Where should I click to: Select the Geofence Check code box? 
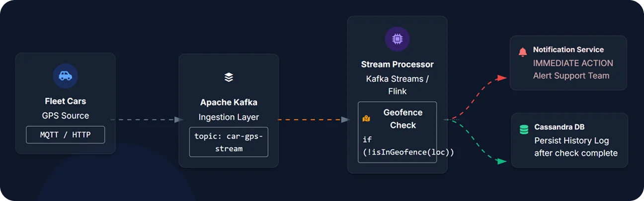click(x=397, y=132)
